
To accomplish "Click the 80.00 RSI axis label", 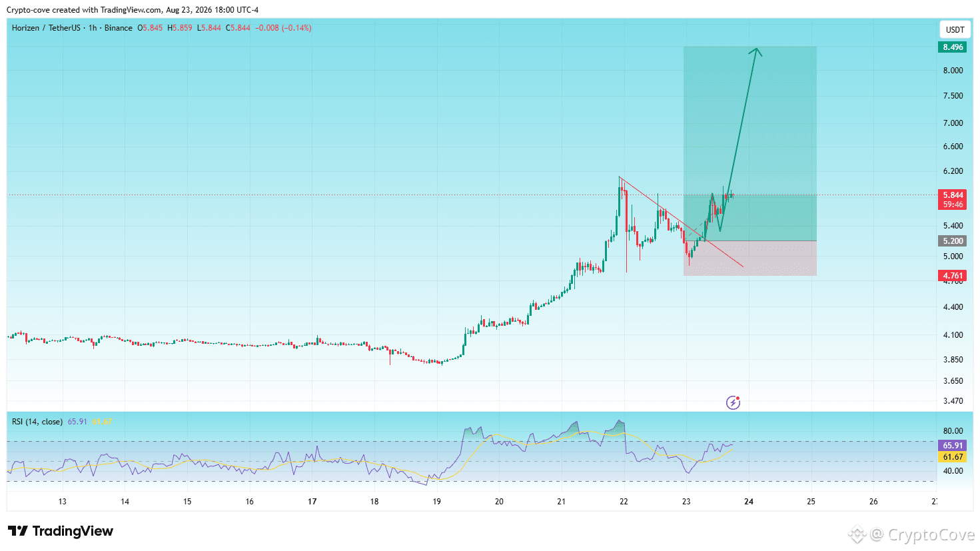I will click(x=953, y=431).
